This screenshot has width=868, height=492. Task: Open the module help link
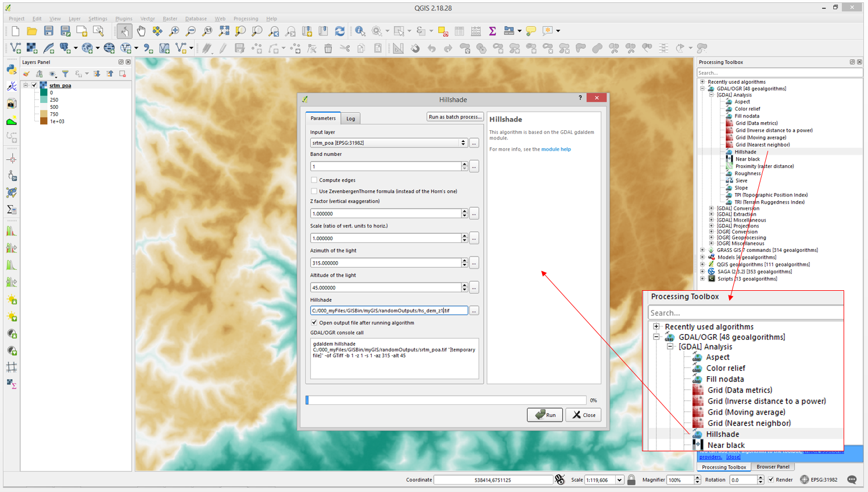coord(555,149)
